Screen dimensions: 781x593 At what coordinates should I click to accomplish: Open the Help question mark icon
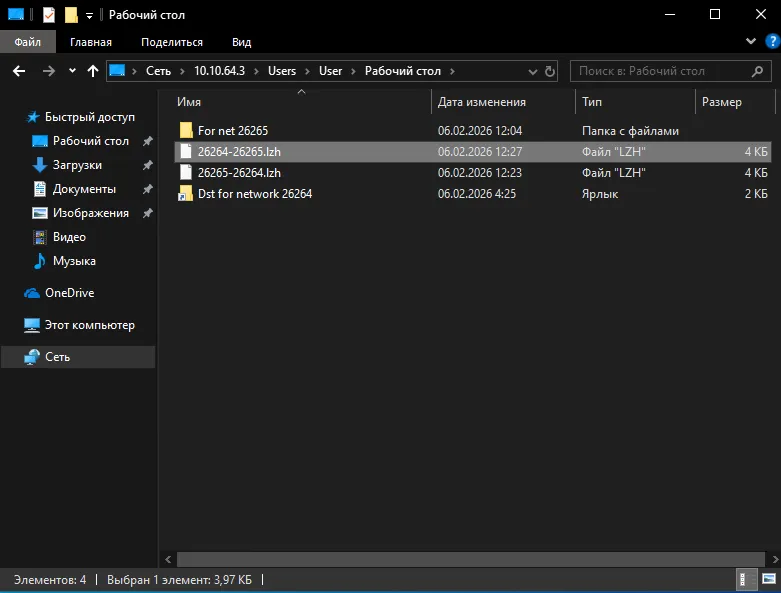773,41
